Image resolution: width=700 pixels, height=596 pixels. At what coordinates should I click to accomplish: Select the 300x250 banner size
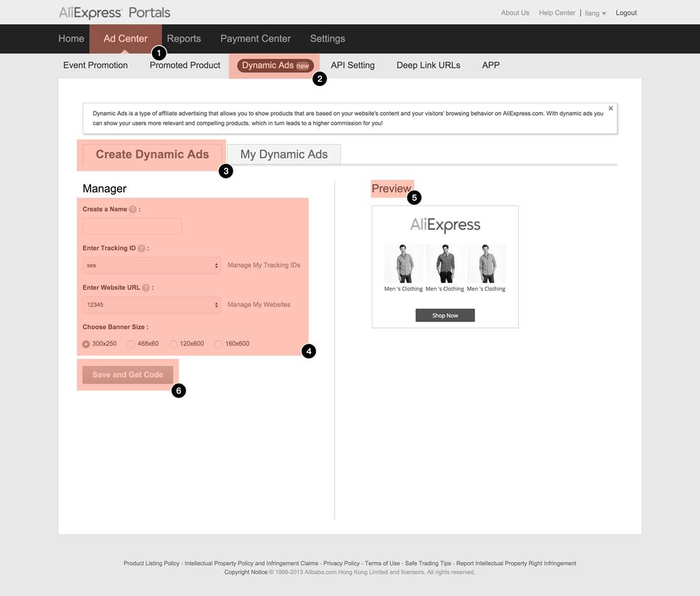[x=86, y=344]
